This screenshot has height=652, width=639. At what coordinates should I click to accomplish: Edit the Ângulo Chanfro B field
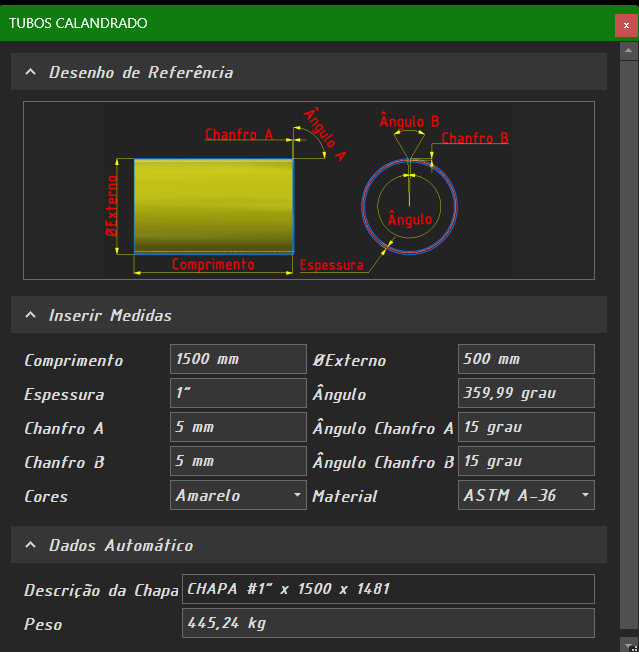pos(526,461)
